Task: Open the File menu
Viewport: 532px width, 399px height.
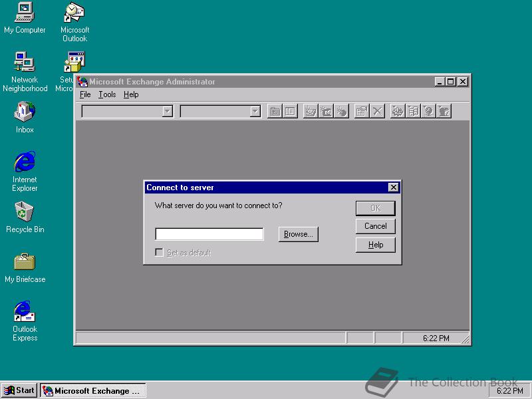Action: tap(85, 94)
